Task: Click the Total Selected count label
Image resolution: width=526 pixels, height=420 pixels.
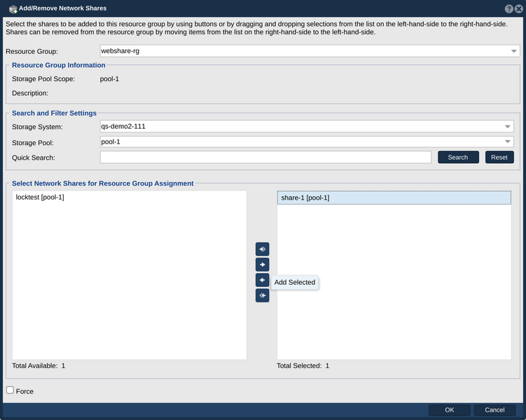Action: click(x=303, y=365)
